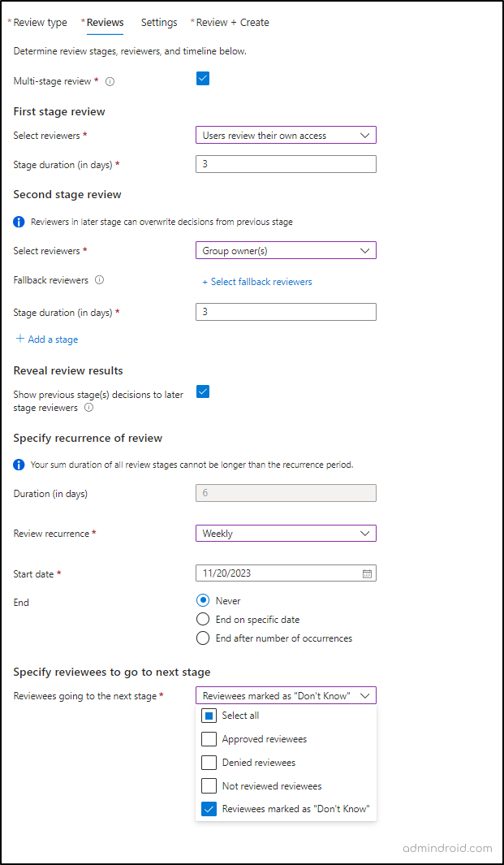Viewport: 504px width, 865px height.
Task: Click blue info icon above second stage reviewers
Action: pos(19,222)
